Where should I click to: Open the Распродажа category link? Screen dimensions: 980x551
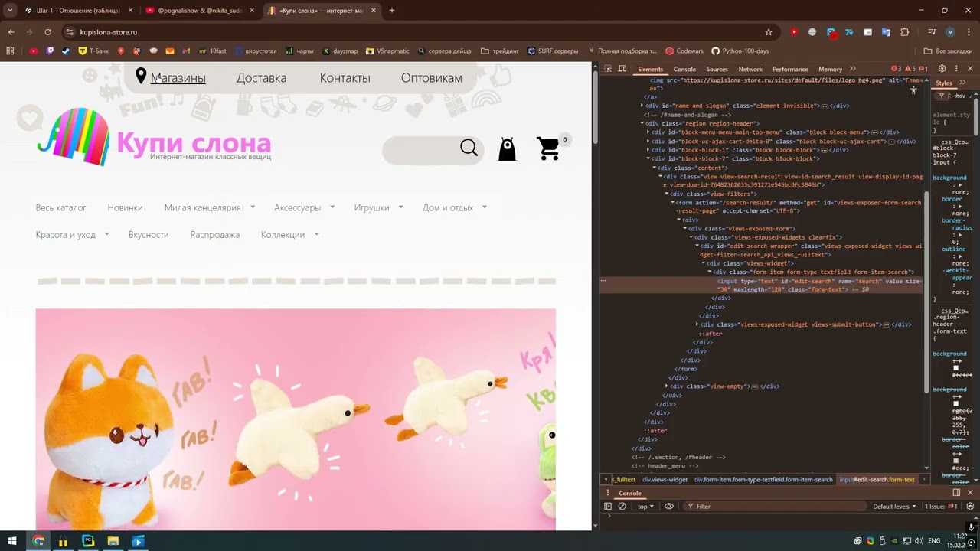coord(214,234)
